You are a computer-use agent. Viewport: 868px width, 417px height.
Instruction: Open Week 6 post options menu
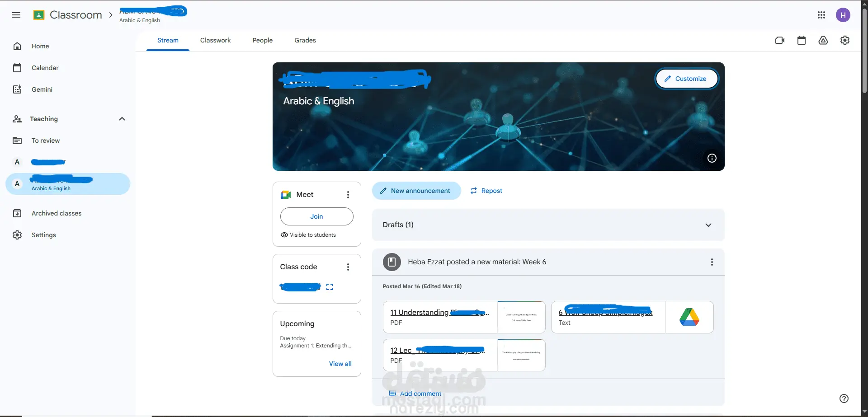tap(712, 262)
